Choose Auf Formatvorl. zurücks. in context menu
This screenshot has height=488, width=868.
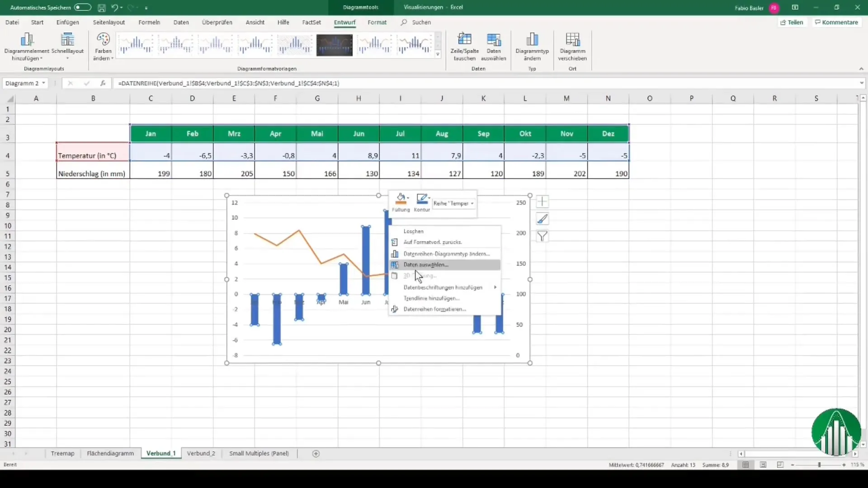pyautogui.click(x=445, y=242)
